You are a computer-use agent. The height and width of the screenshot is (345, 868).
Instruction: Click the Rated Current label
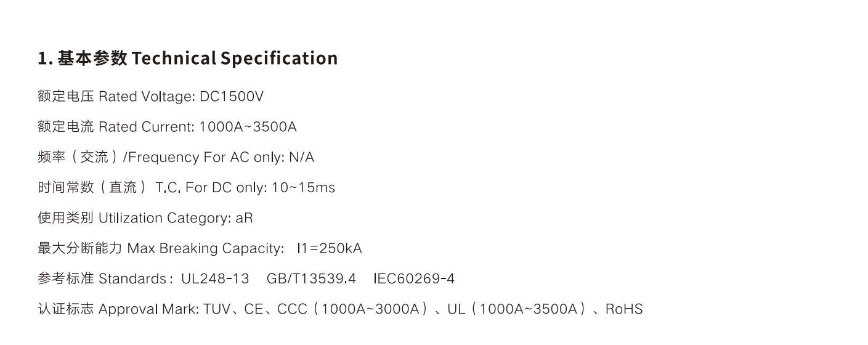coord(146,127)
